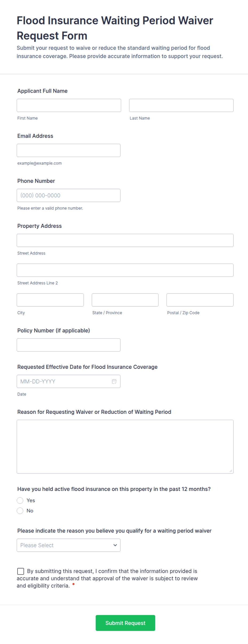
Task: Grab the textarea resize handle corner
Action: [231, 471]
